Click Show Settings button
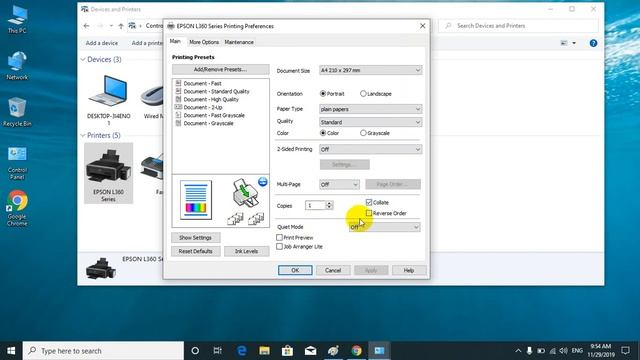Viewport: 640px width, 360px height. 196,238
